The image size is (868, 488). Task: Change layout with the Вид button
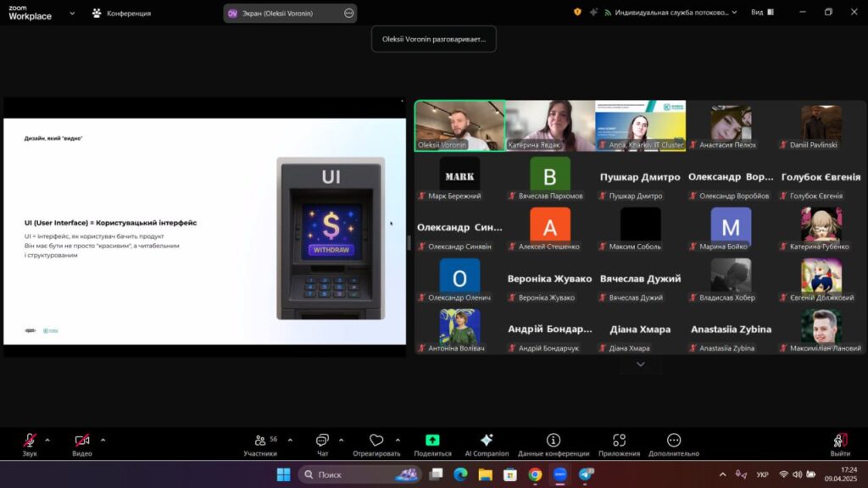(762, 12)
